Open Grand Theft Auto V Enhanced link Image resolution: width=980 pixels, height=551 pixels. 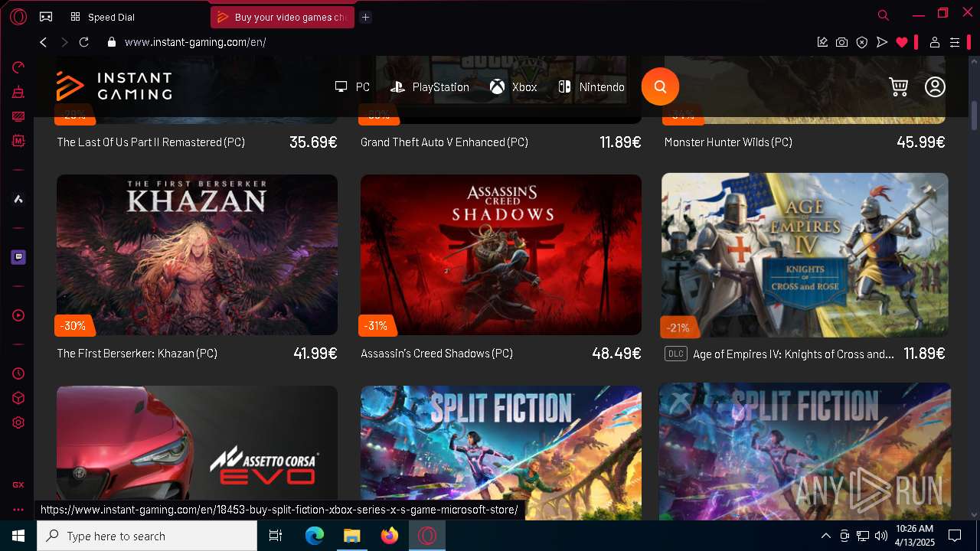tap(444, 142)
